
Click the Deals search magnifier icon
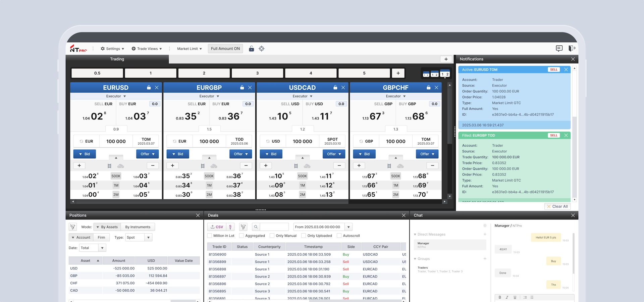[256, 227]
